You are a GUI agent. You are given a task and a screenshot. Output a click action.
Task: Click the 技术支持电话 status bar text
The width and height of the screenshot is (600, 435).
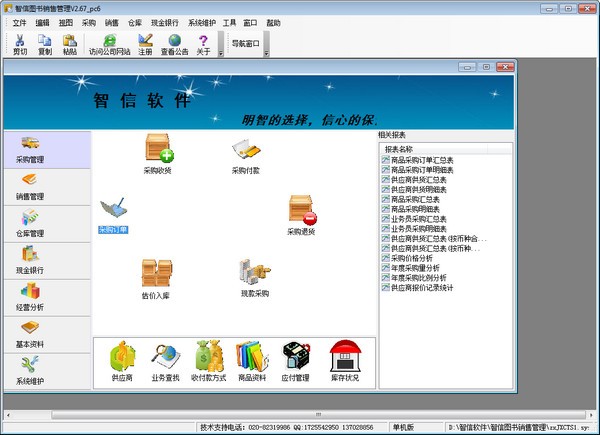click(287, 427)
